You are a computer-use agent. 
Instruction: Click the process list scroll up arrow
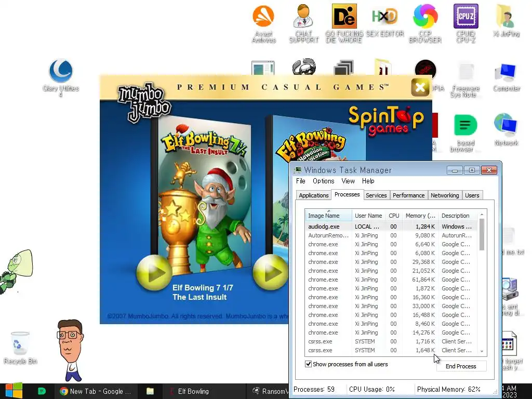point(482,215)
